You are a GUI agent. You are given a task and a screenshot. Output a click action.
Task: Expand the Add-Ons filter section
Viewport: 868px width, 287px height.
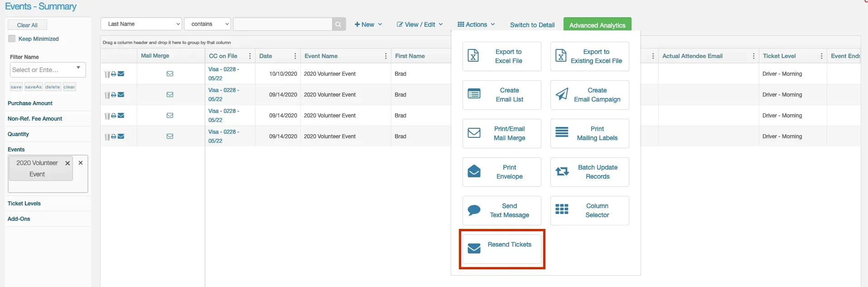click(19, 219)
